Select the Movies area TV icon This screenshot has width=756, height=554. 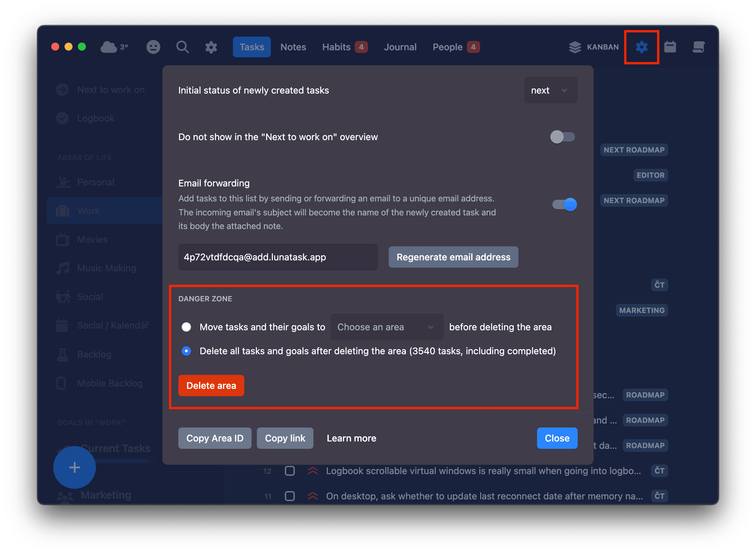62,239
